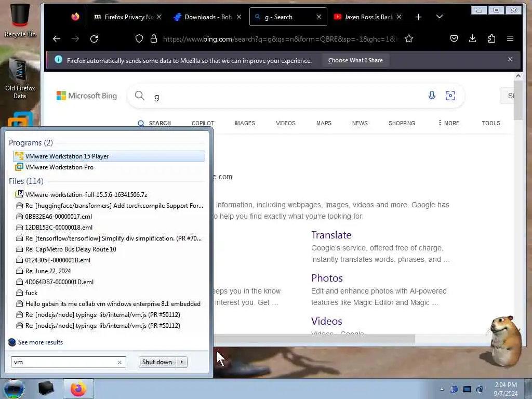Viewport: 532px width, 399px height.
Task: Open VMware-workstation-full-15.5.6-16341506.7z file
Action: [109, 194]
